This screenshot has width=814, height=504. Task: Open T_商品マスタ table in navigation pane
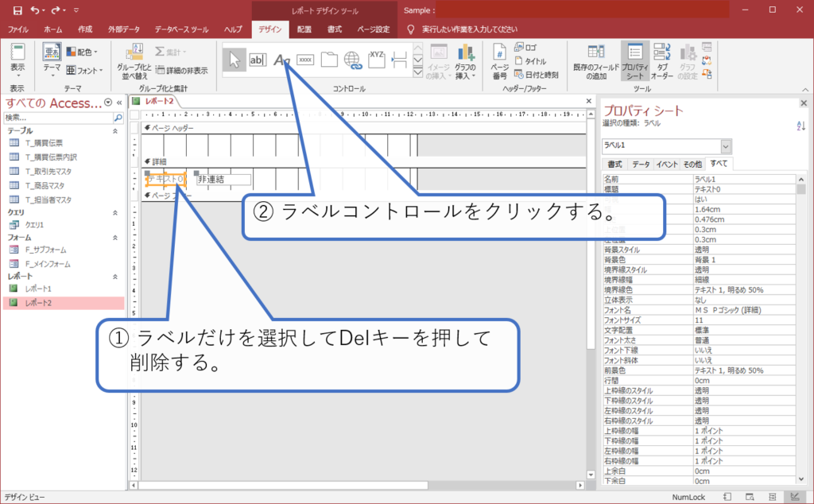tap(48, 185)
